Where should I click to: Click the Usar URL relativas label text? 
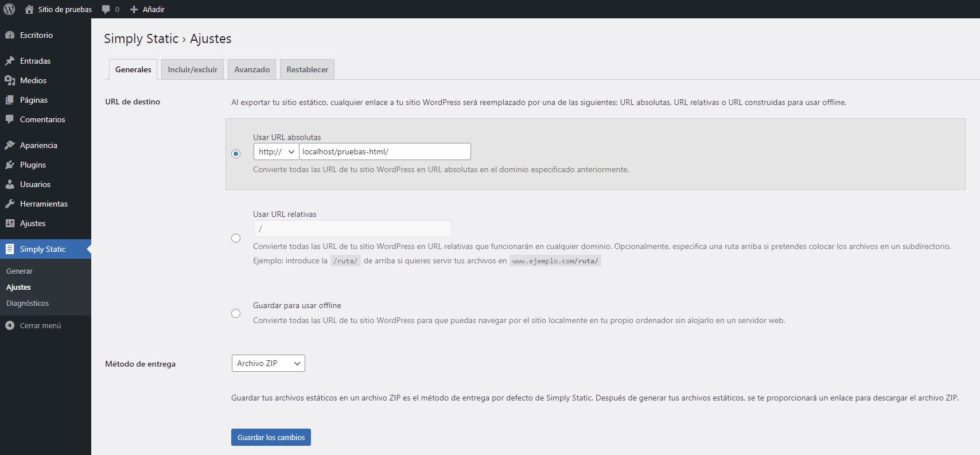click(285, 214)
